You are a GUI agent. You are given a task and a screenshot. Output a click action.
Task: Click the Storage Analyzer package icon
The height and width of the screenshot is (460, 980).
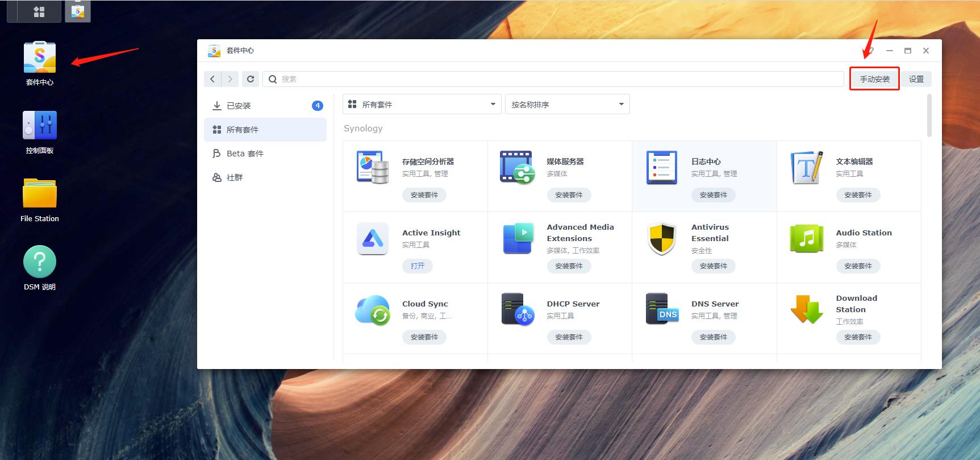(x=373, y=167)
